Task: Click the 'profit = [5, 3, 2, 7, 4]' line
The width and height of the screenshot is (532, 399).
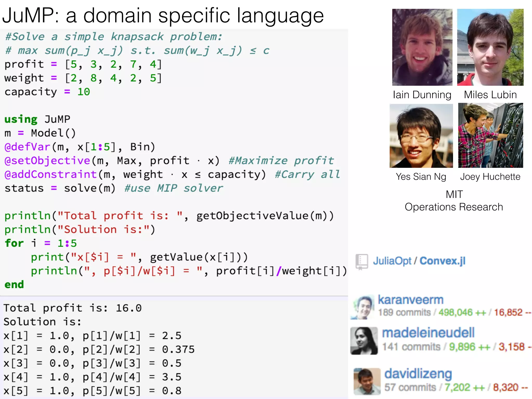Action: point(83,64)
